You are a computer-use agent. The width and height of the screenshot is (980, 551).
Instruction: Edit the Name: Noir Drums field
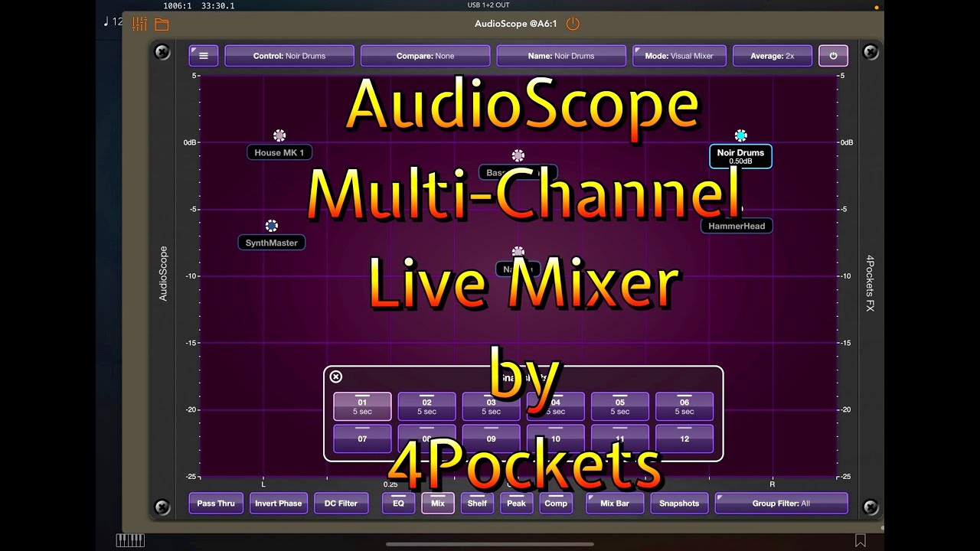coord(561,56)
